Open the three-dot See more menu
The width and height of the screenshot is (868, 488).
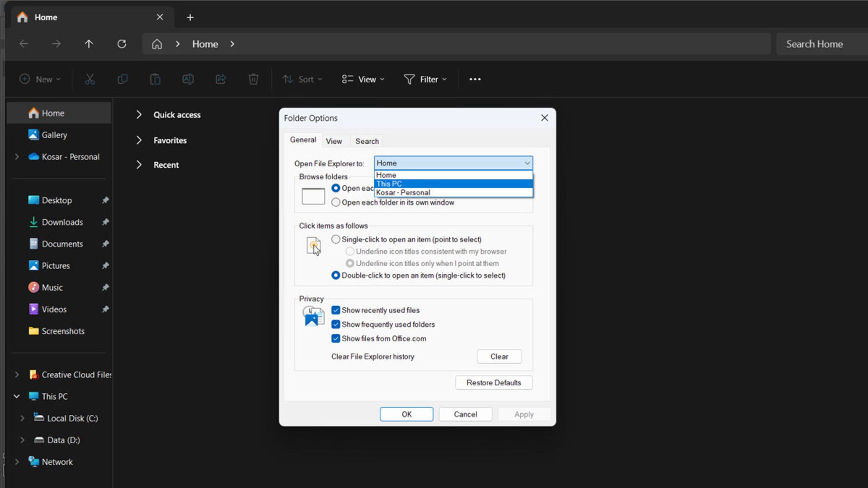pyautogui.click(x=475, y=79)
